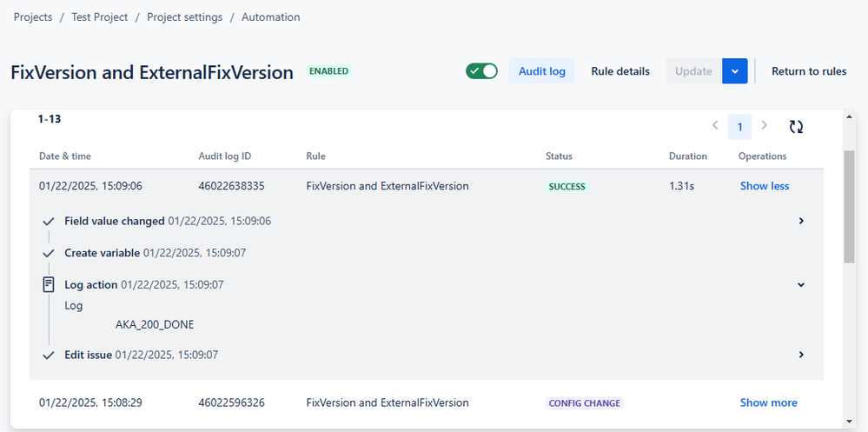Open Test Project breadcrumb link
868x432 pixels.
point(100,17)
